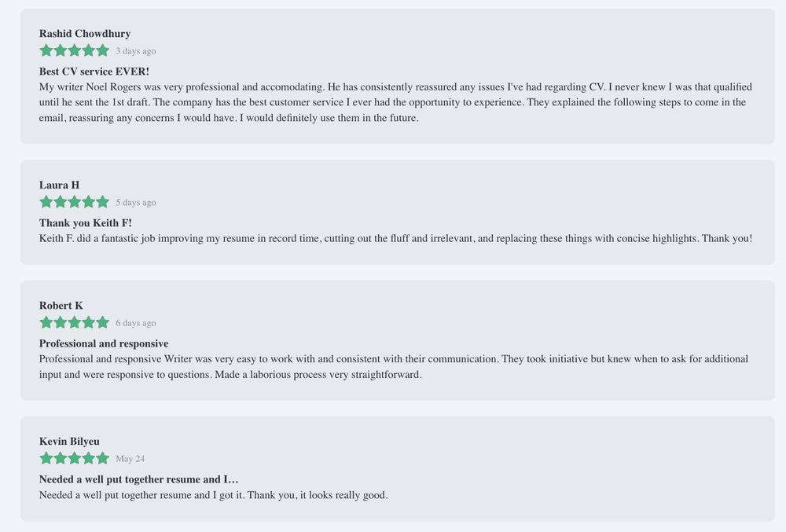Open Rashid Chowdhury's reviewer name

85,34
